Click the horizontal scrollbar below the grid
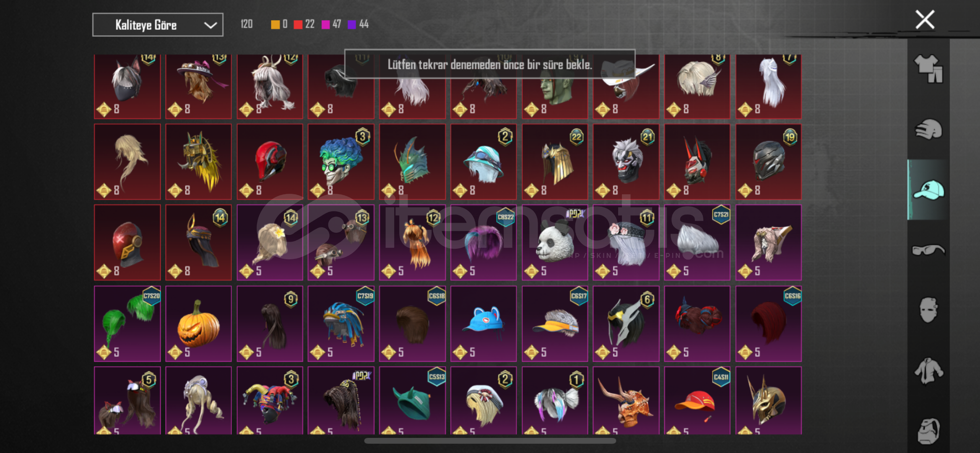The height and width of the screenshot is (453, 980). pos(490,441)
